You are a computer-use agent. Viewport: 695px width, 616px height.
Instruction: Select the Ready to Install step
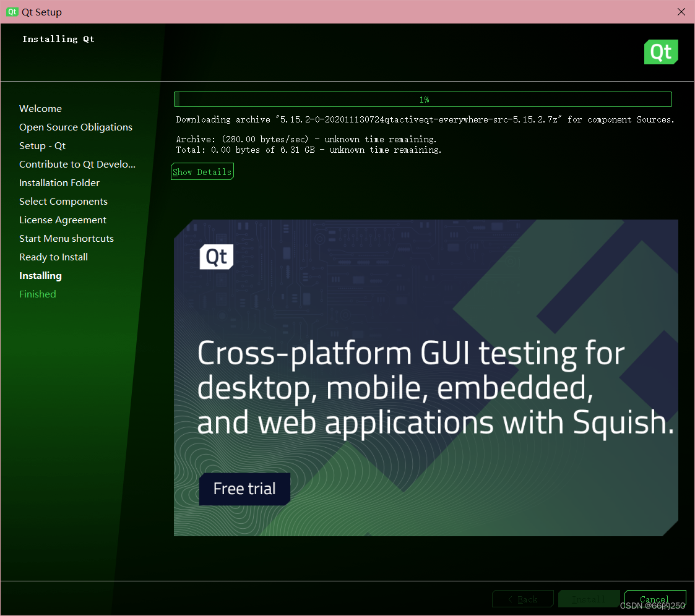click(x=54, y=257)
